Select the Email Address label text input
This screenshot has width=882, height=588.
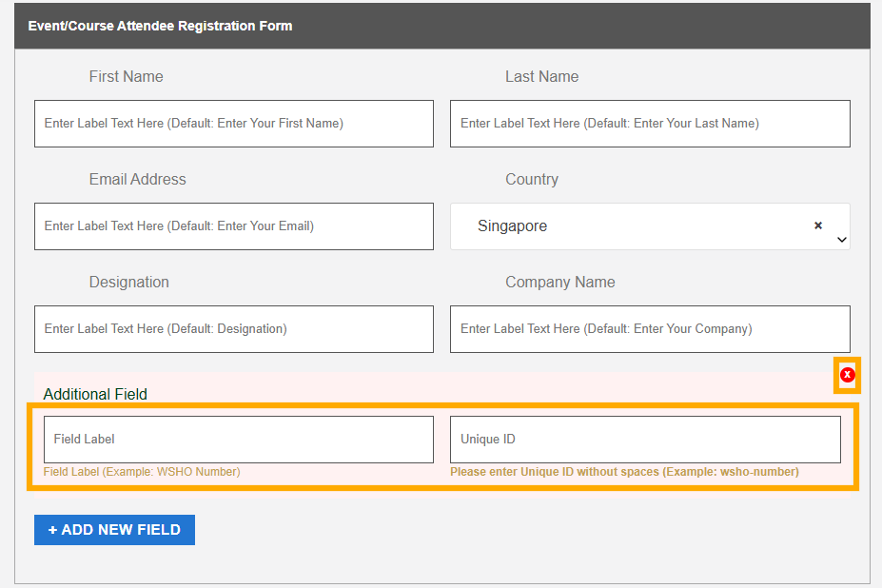[233, 226]
